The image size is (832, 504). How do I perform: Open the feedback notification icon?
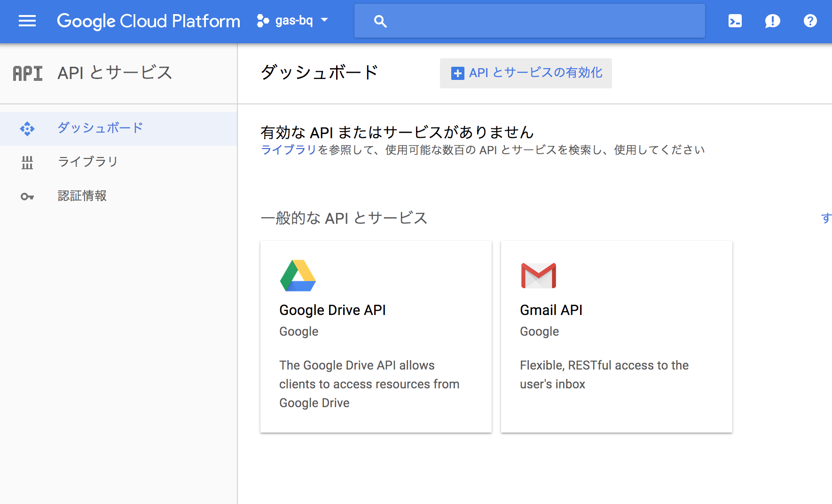pos(773,21)
